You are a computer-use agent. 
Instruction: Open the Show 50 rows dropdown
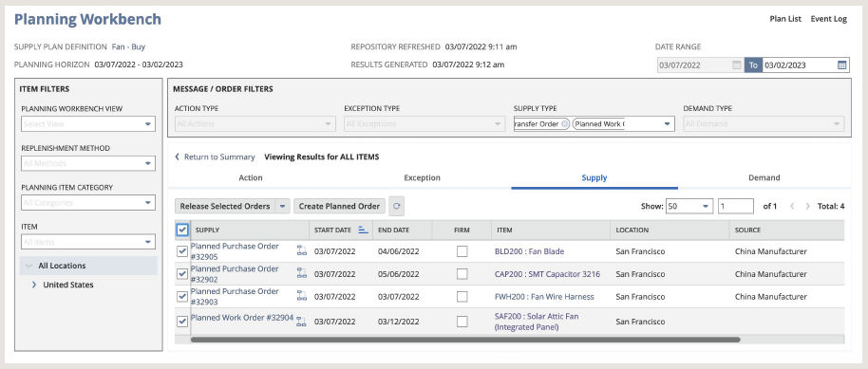click(x=689, y=207)
